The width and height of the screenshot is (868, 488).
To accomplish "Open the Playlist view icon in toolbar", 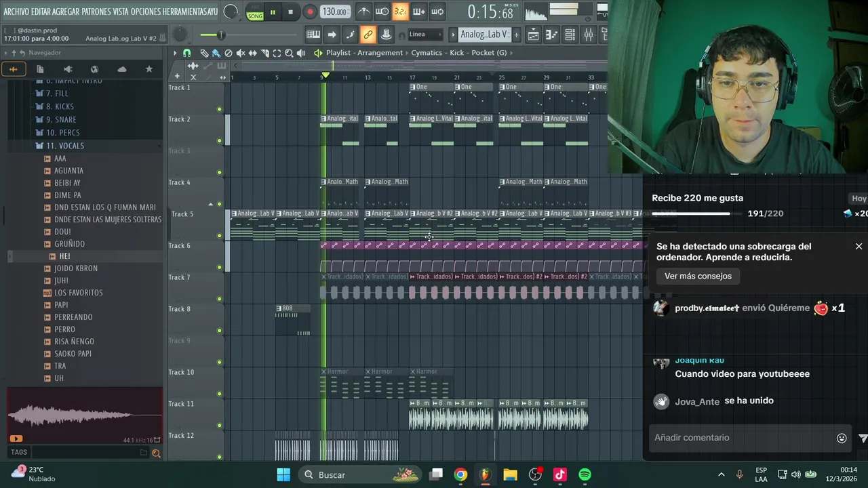I will tap(534, 35).
